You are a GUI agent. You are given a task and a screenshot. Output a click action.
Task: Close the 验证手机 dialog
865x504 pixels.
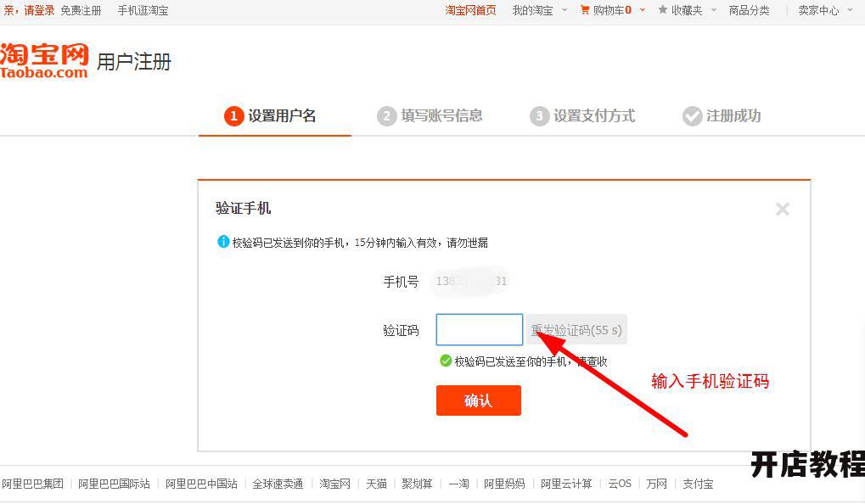(x=783, y=209)
